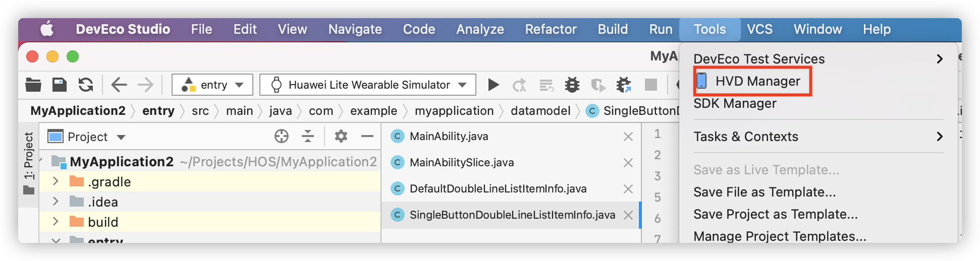Open Project panel settings gear
The width and height of the screenshot is (980, 261).
pyautogui.click(x=341, y=136)
